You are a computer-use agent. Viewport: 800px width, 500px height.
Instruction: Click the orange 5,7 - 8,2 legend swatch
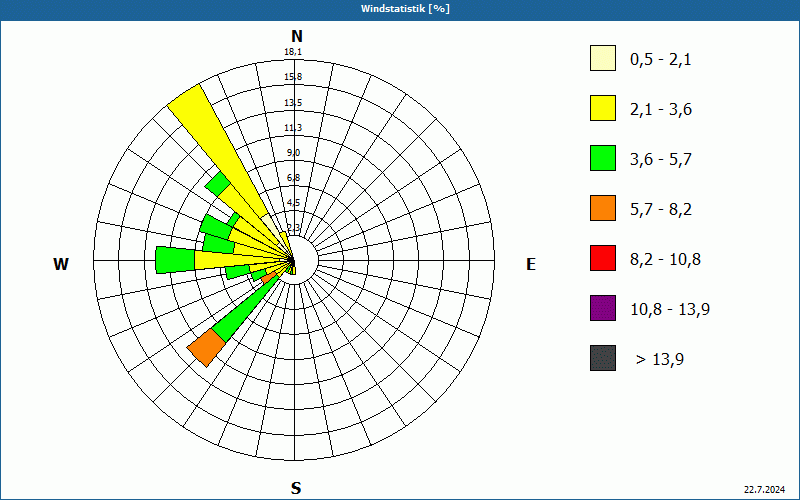point(603,208)
